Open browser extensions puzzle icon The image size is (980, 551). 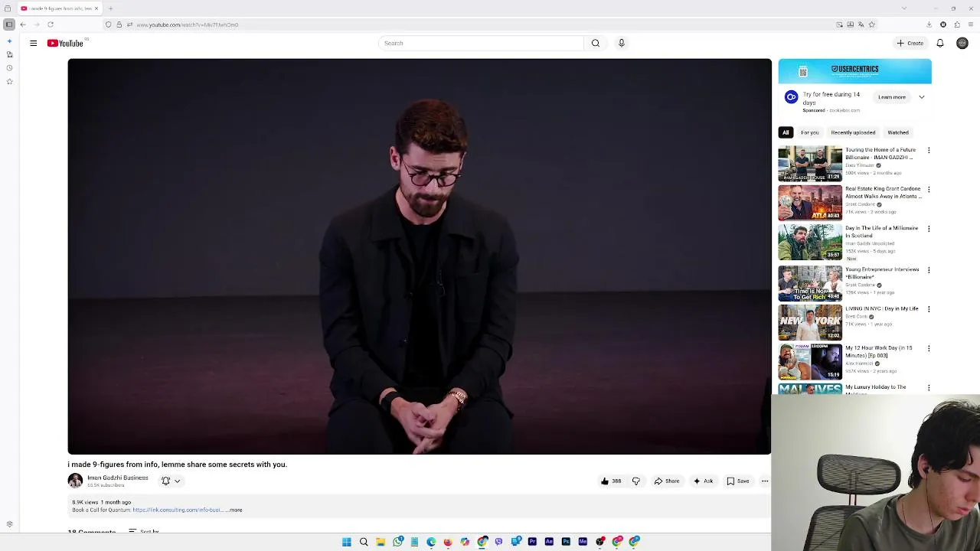click(x=957, y=24)
